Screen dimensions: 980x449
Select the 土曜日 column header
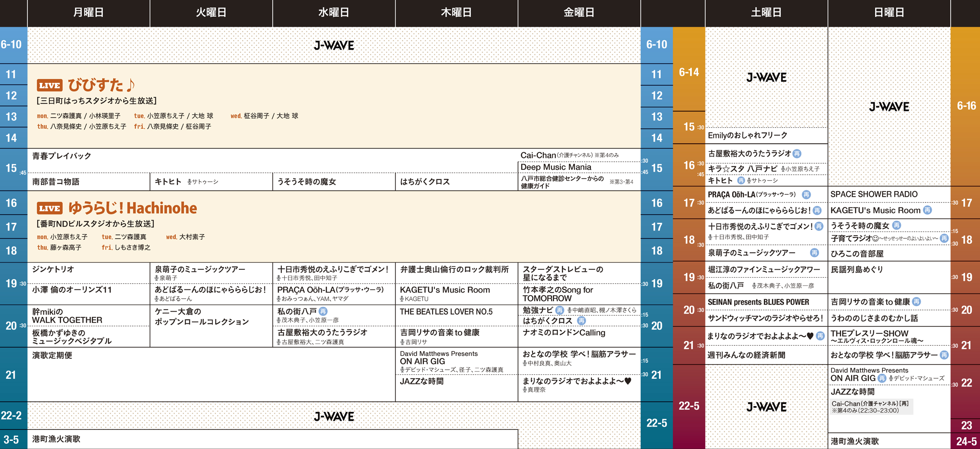point(766,13)
